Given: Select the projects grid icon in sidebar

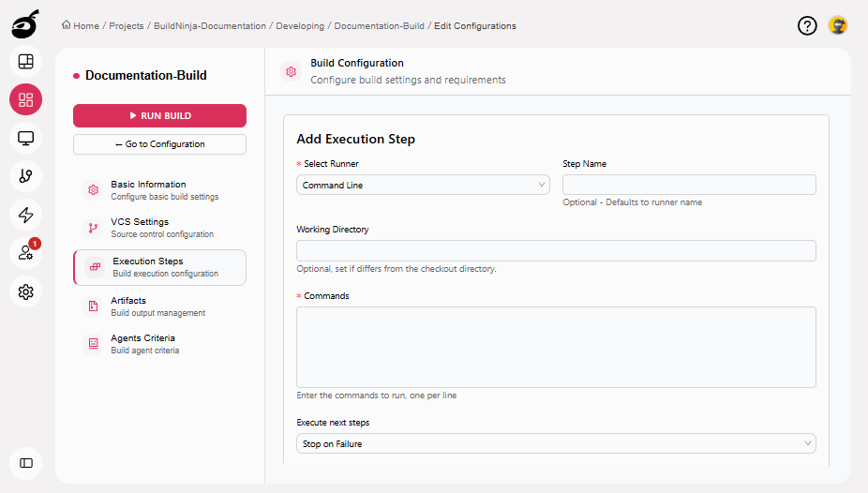Looking at the screenshot, I should tap(26, 100).
